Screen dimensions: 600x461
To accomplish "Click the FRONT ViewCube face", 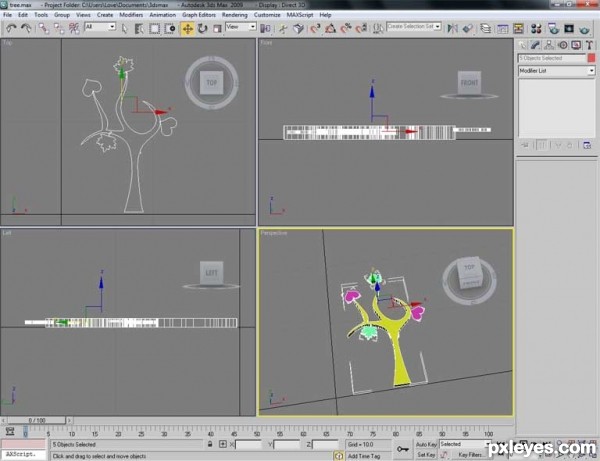I will tap(469, 83).
